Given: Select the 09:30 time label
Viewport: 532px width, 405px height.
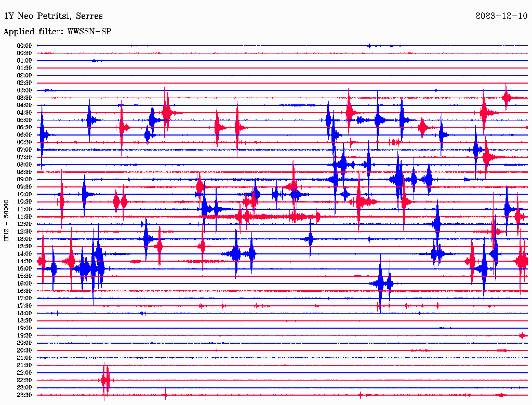Looking at the screenshot, I should (x=24, y=187).
